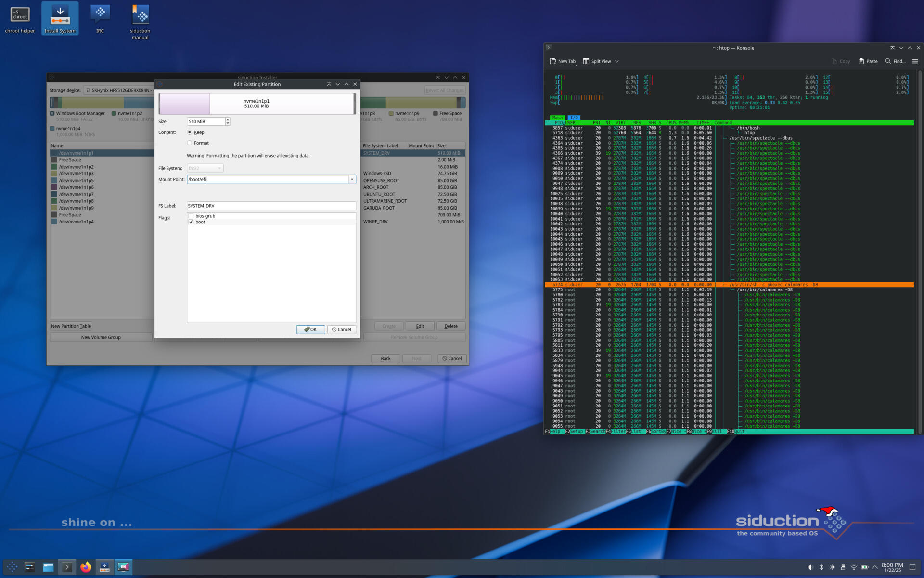Open the siduction manual desktop icon
Viewport: 924px width, 578px height.
[140, 22]
